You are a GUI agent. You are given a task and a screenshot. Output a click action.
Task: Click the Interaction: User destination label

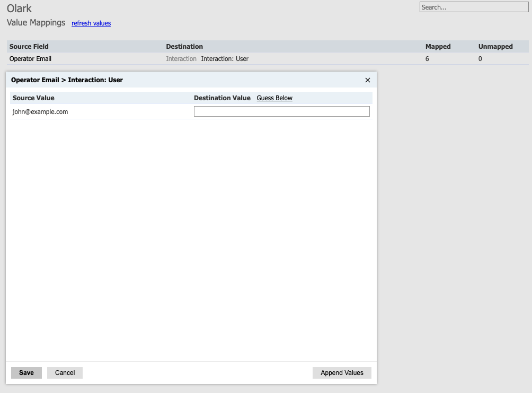click(224, 59)
